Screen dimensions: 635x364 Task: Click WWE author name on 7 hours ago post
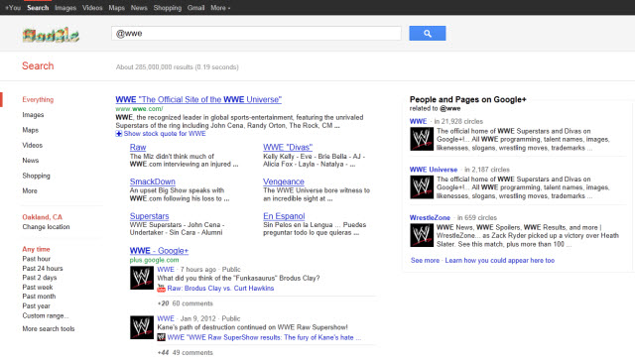(166, 269)
